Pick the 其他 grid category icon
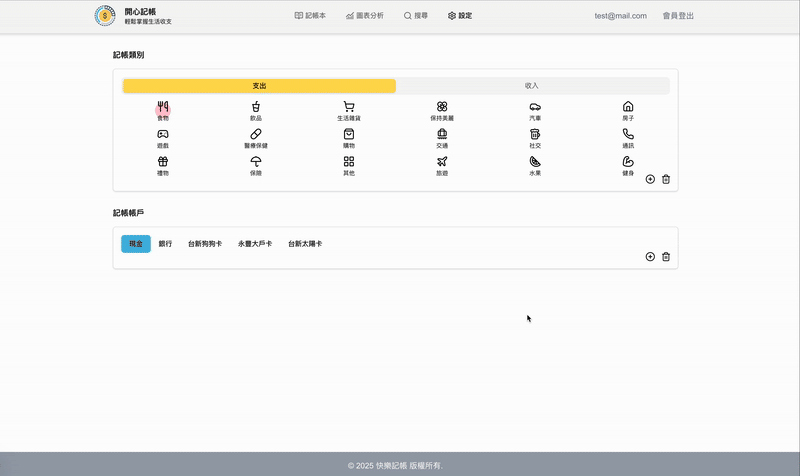The image size is (800, 476). [349, 162]
